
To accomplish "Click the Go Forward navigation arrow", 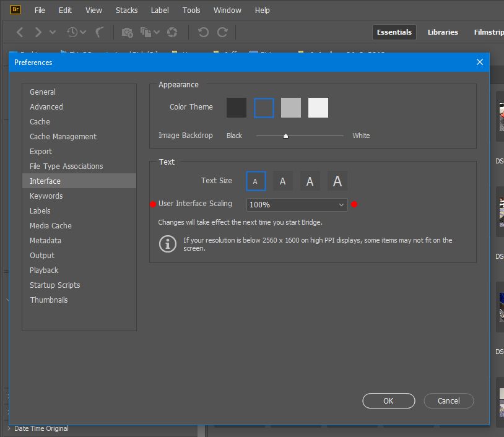I will point(37,32).
